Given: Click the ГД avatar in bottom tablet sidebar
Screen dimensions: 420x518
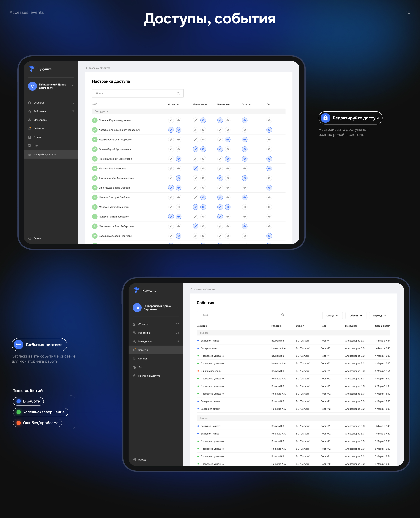Looking at the screenshot, I should click(137, 308).
